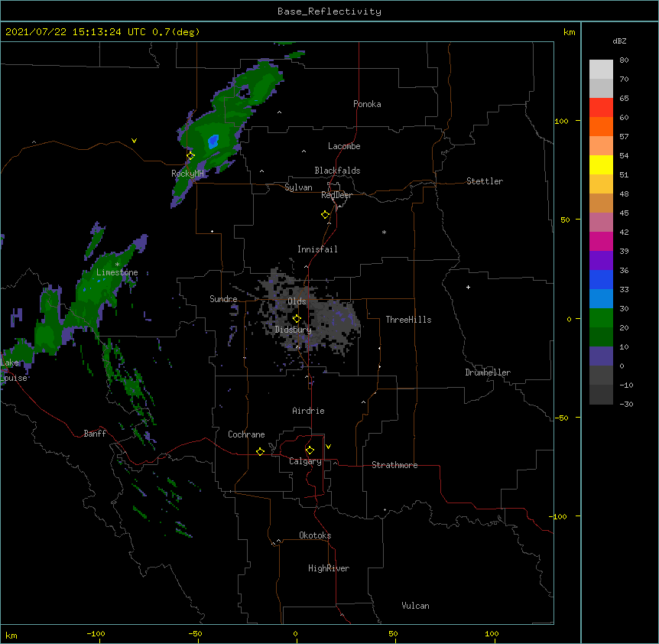Click the -30 value in dBZ legend
659x644 pixels.
point(626,404)
